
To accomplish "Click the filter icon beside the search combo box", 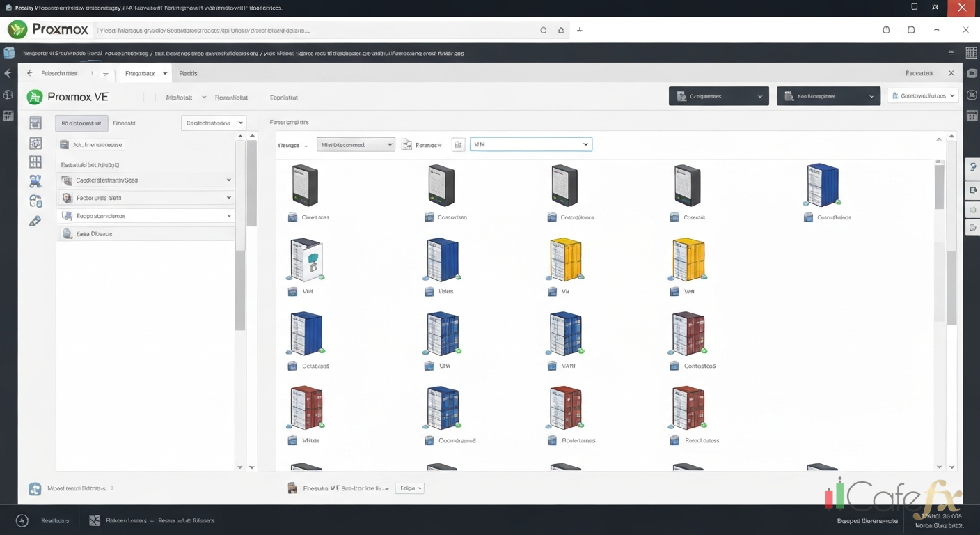I will coord(458,144).
